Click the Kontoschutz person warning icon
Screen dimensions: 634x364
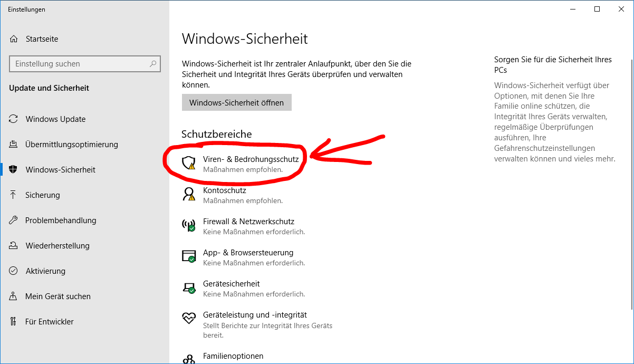tap(189, 194)
